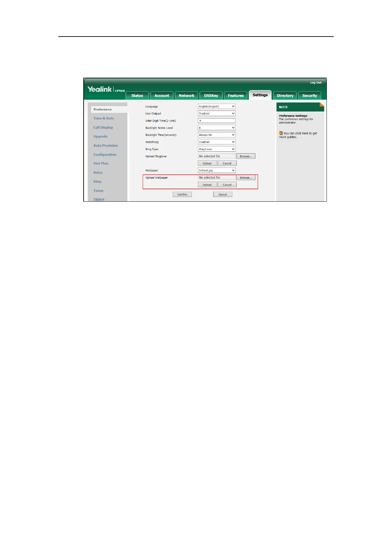Open the Dial Plan page

pos(101,164)
